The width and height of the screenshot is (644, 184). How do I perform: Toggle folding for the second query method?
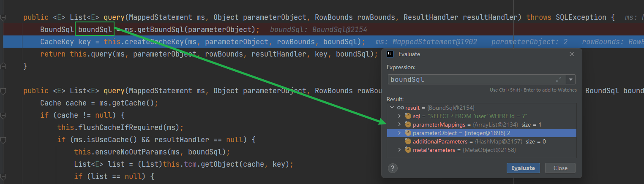tap(3, 91)
